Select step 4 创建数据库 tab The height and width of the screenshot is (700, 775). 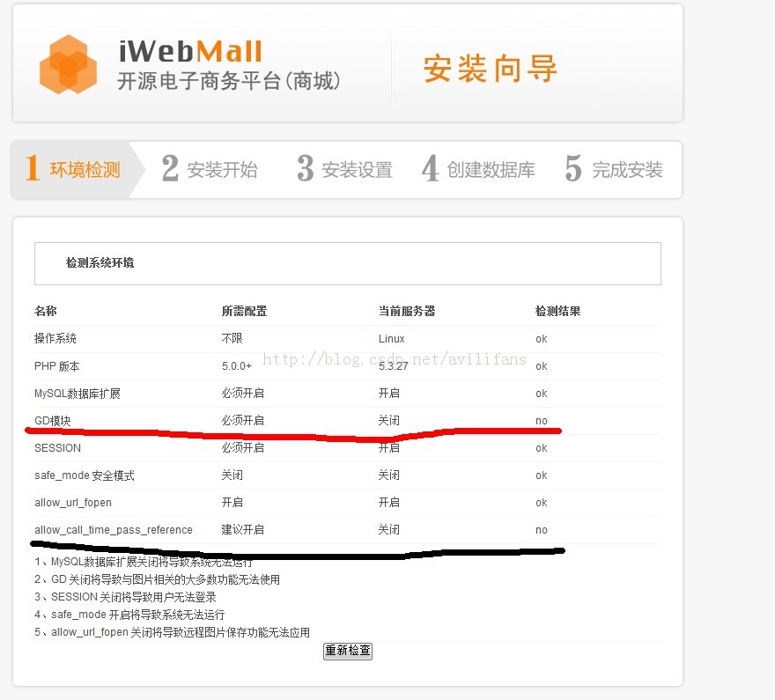tap(478, 169)
